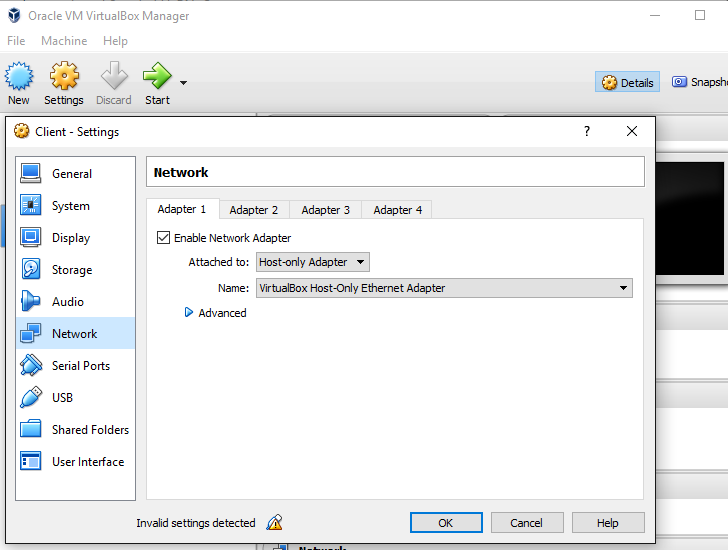Switch to the Adapter 3 tab
The width and height of the screenshot is (728, 550).
coord(325,210)
